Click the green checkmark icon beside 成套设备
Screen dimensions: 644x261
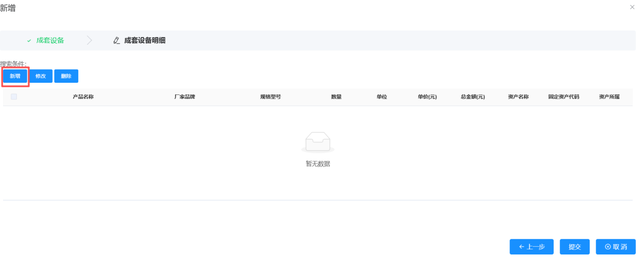point(29,41)
